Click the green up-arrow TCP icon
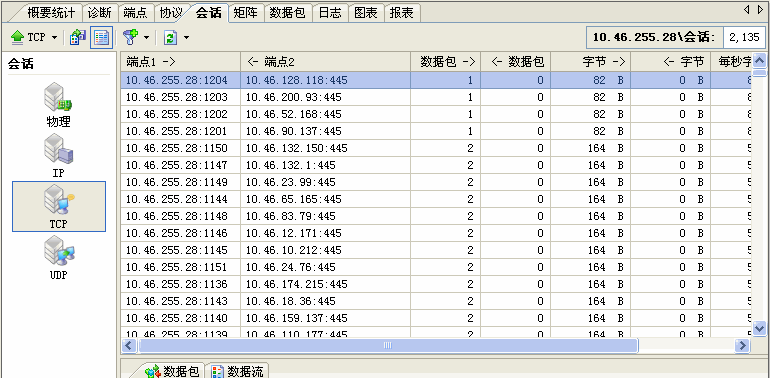The image size is (770, 378). pos(18,37)
